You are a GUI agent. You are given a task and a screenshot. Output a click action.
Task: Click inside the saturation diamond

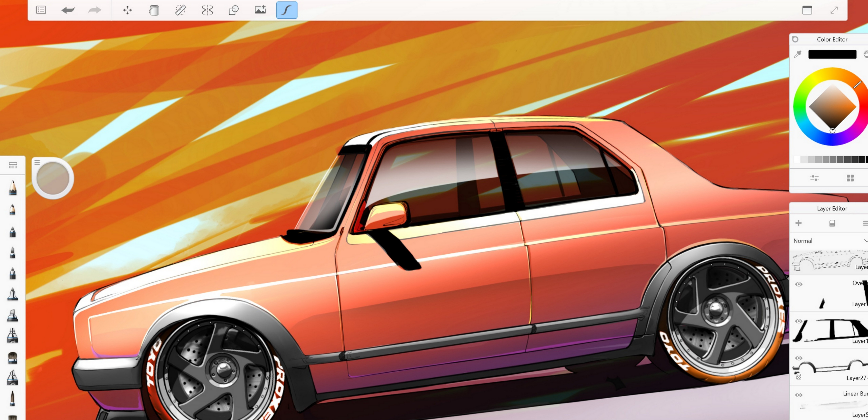point(832,107)
